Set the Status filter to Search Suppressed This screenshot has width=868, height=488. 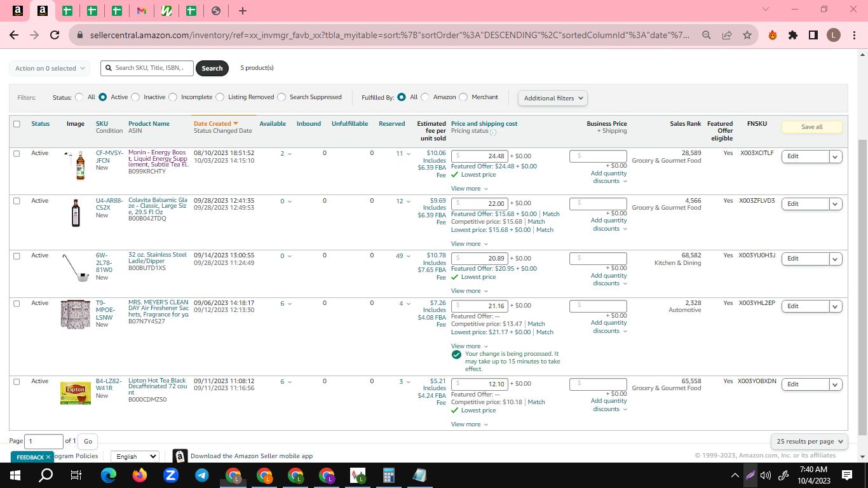(281, 97)
